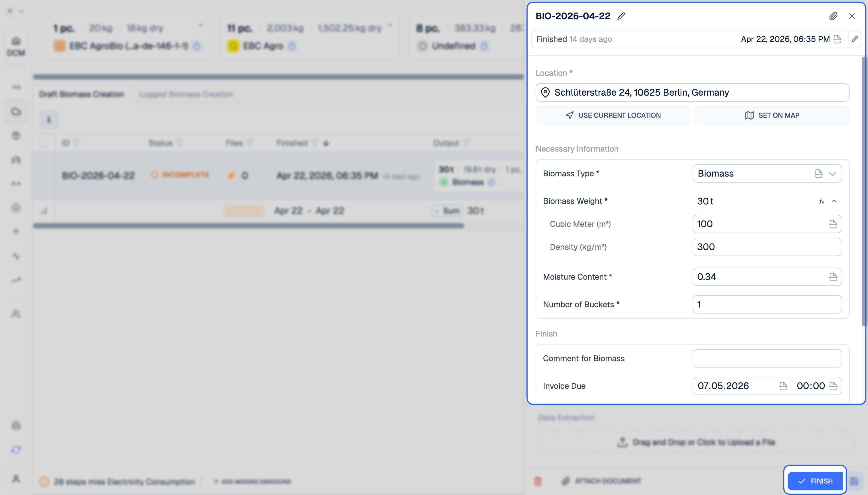868x495 pixels.
Task: Click the Attach Document button
Action: pyautogui.click(x=602, y=481)
